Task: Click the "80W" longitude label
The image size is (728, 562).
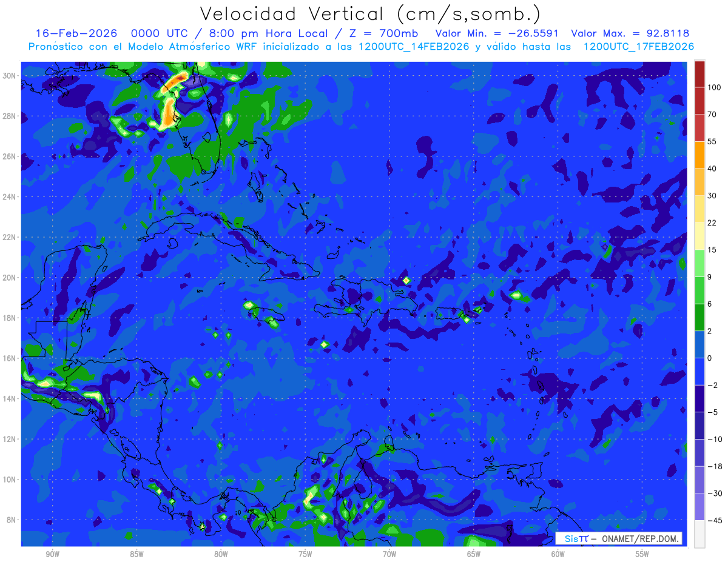Action: [x=221, y=554]
